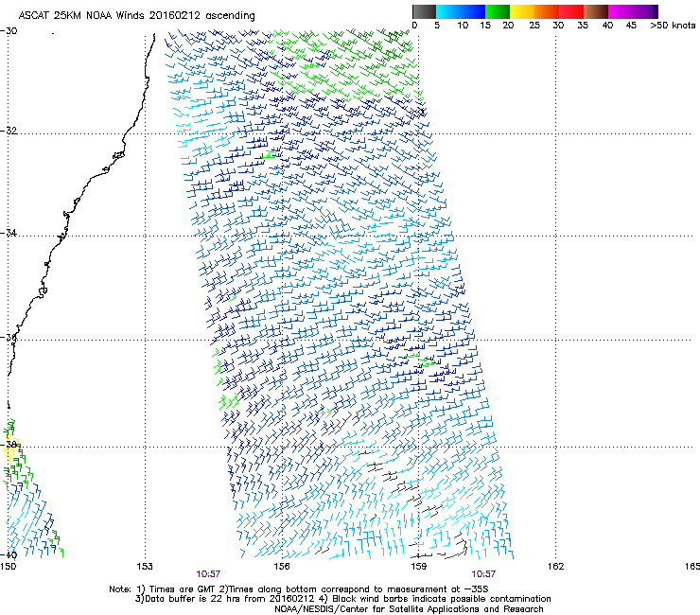Click the longitude label 153
The image size is (700, 615).
[145, 567]
